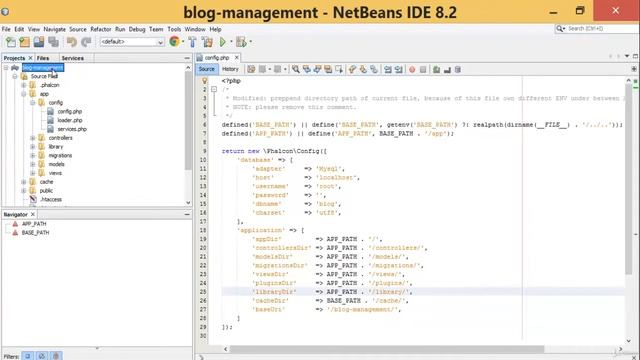The height and width of the screenshot is (360, 640).
Task: Close the Navigator panel tab
Action: pos(33,214)
